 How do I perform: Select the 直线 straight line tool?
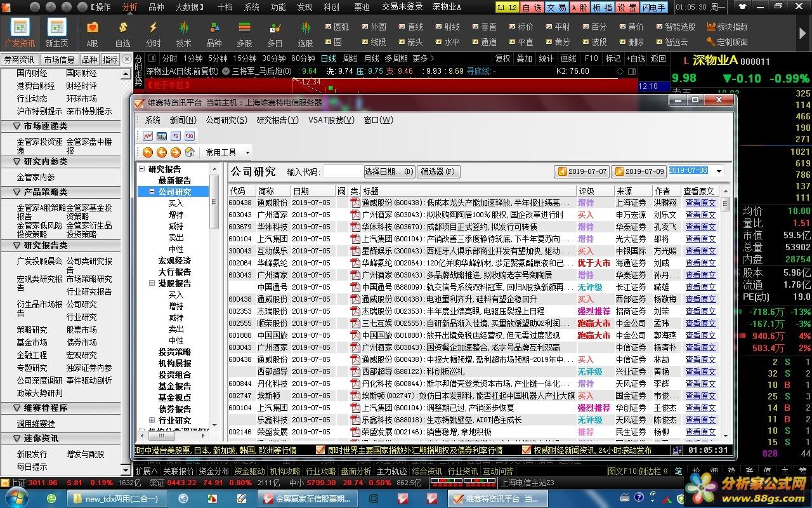point(410,27)
